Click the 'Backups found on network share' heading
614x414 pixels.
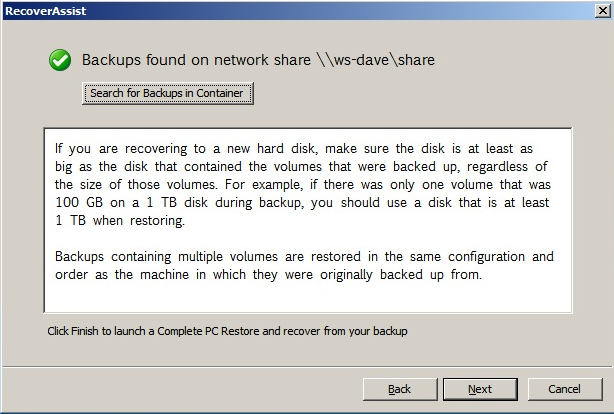196,60
